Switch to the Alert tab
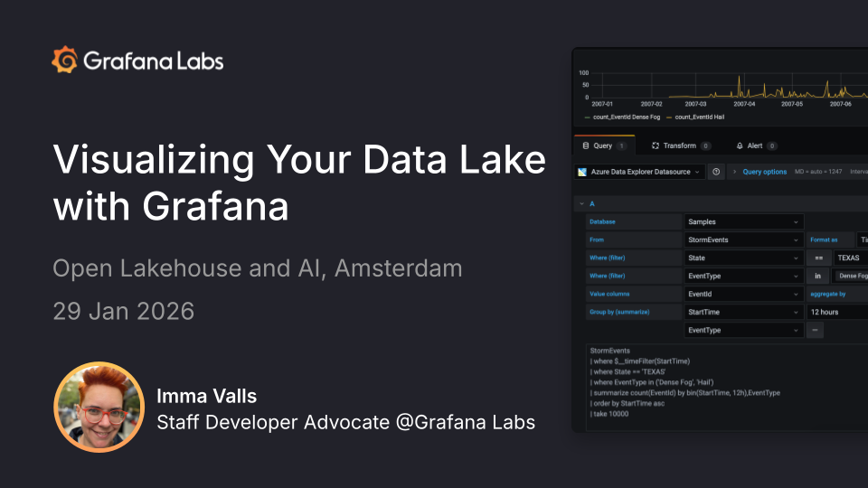The height and width of the screenshot is (488, 868). point(757,145)
